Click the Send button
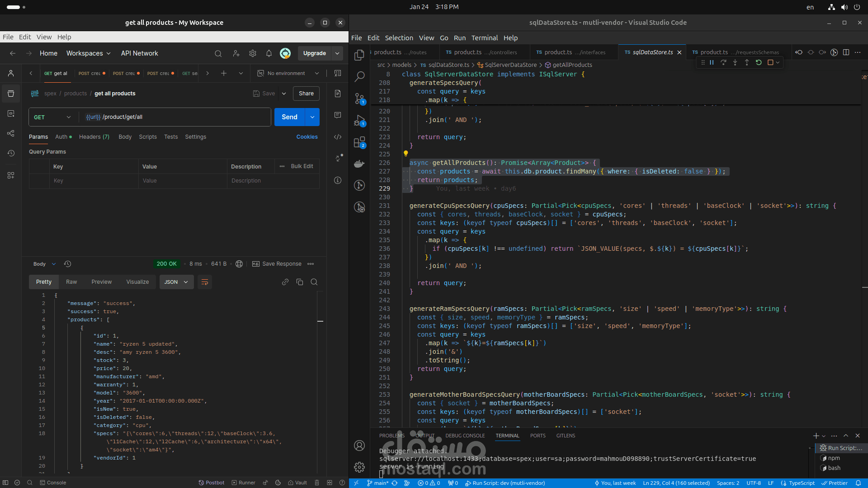 pyautogui.click(x=289, y=117)
